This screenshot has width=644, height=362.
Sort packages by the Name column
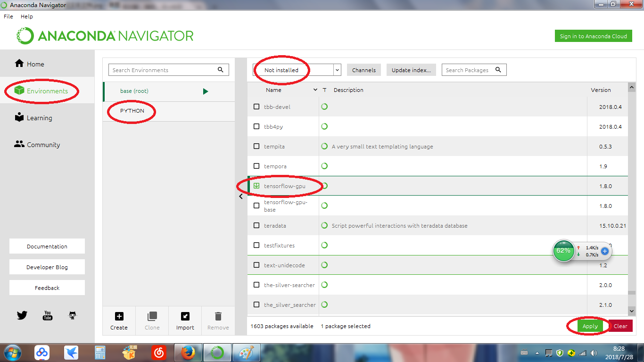click(273, 90)
